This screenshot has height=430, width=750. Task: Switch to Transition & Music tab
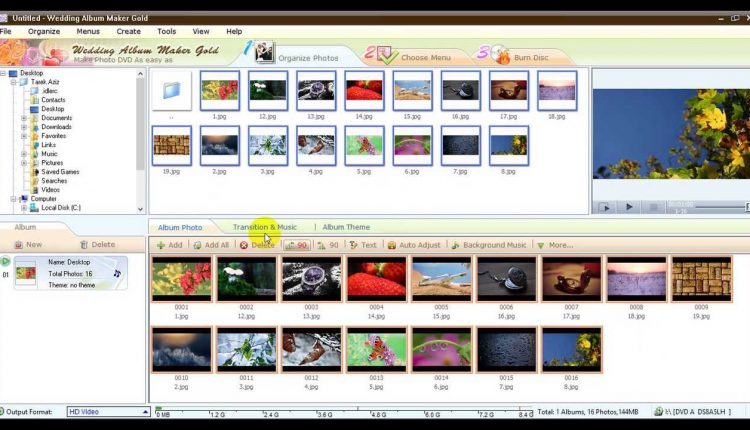pyautogui.click(x=265, y=227)
